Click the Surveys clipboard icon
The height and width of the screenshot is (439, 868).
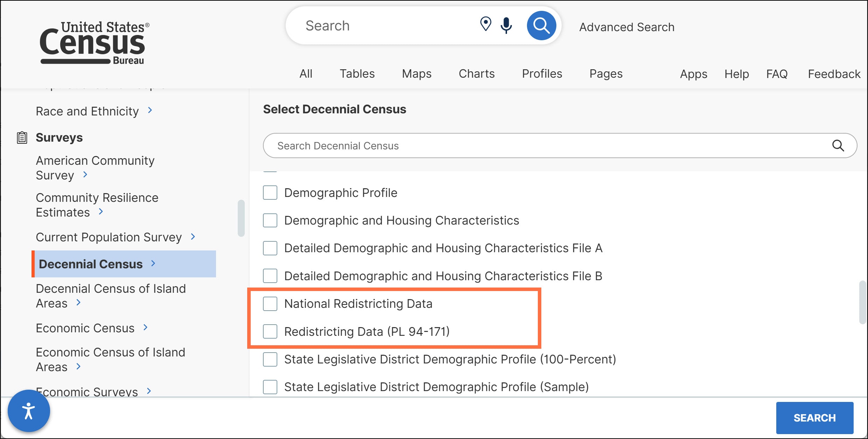(x=22, y=137)
